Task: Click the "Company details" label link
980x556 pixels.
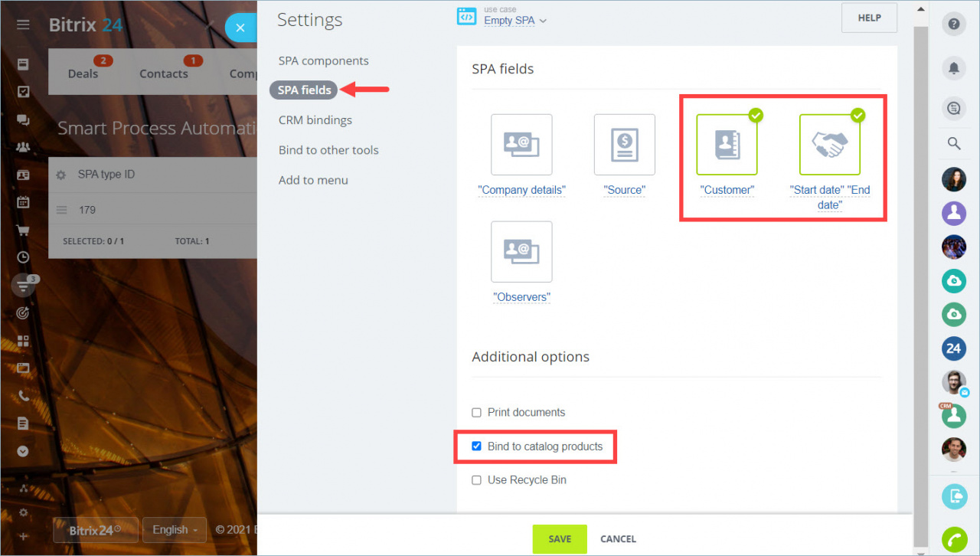Action: 521,190
